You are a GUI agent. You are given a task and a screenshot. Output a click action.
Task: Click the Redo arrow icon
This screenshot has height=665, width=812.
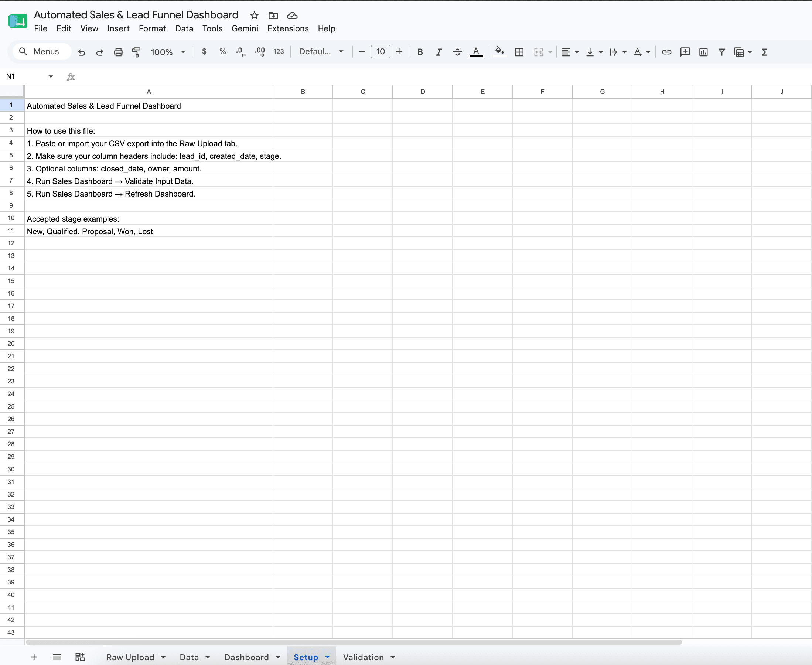click(x=100, y=52)
